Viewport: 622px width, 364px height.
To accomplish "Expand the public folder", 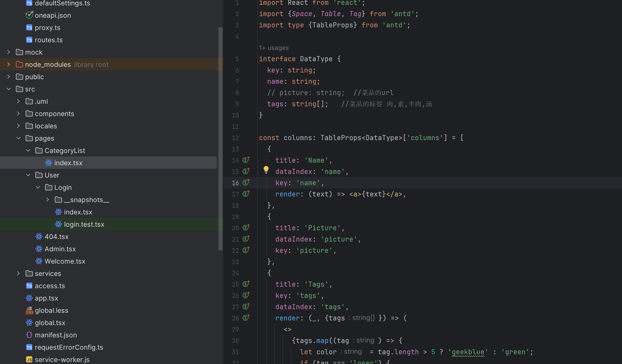I will click(9, 77).
